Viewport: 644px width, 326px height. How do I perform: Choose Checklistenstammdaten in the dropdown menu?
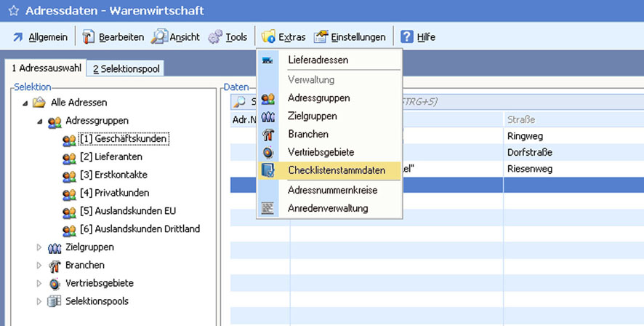[x=336, y=171]
